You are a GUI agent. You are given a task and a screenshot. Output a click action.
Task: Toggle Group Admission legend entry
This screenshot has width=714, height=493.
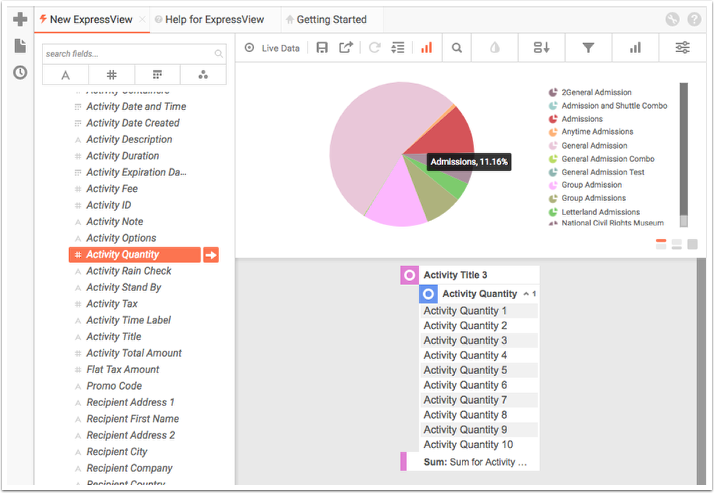coord(585,185)
